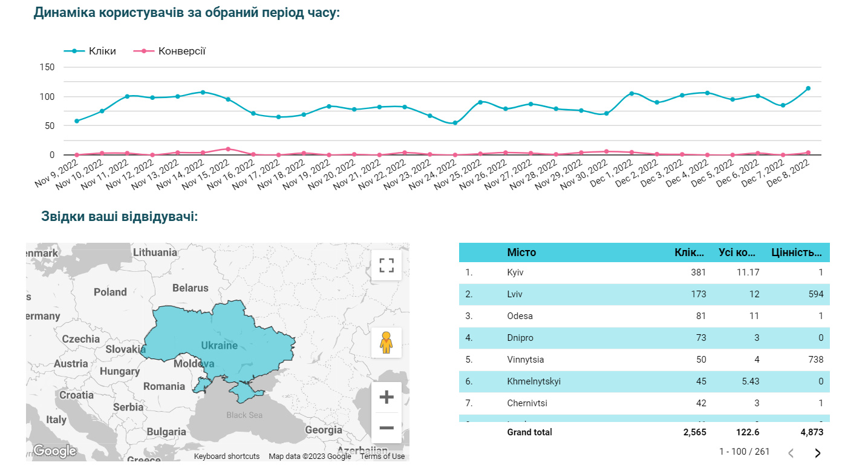Image resolution: width=868 pixels, height=468 pixels.
Task: Sort table by Усі ко... column header
Action: tap(739, 252)
